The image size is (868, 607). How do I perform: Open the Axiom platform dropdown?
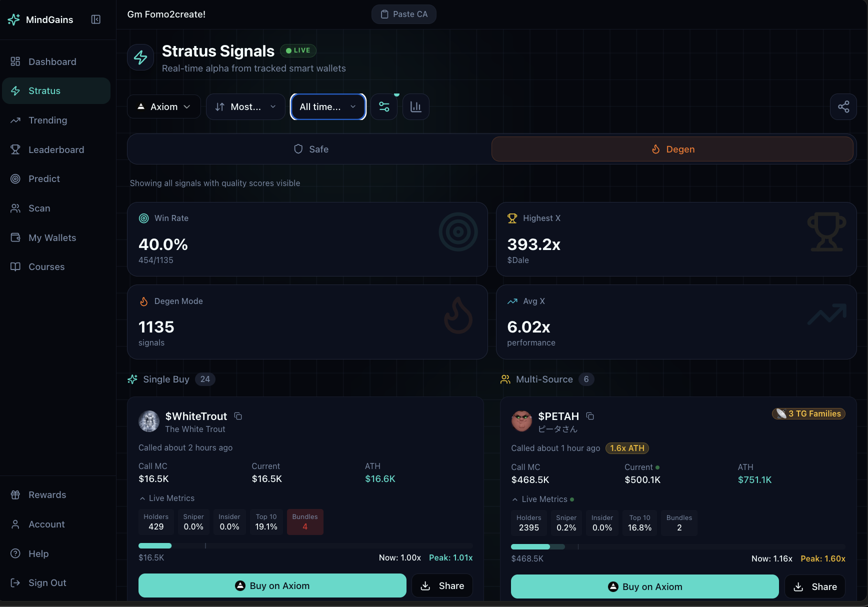click(163, 106)
